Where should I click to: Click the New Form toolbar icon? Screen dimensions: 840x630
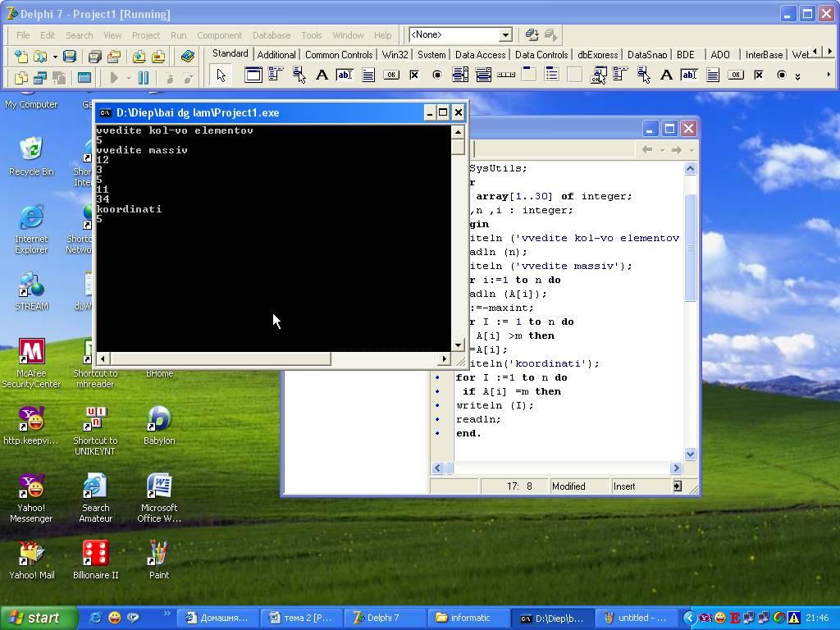coord(84,78)
